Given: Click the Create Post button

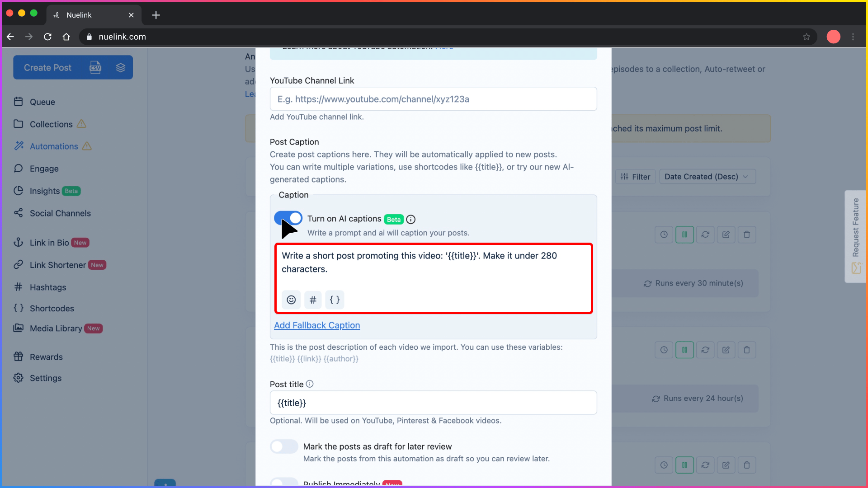Looking at the screenshot, I should pyautogui.click(x=47, y=68).
